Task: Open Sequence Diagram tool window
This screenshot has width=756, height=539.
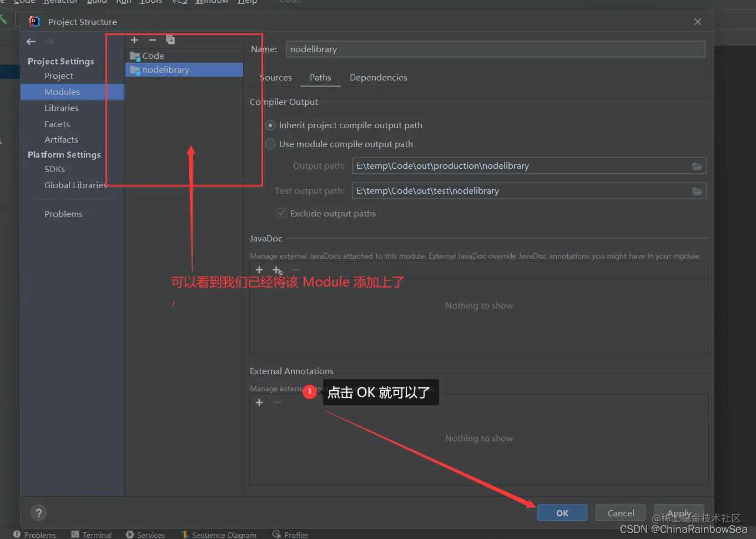Action: pos(219,535)
